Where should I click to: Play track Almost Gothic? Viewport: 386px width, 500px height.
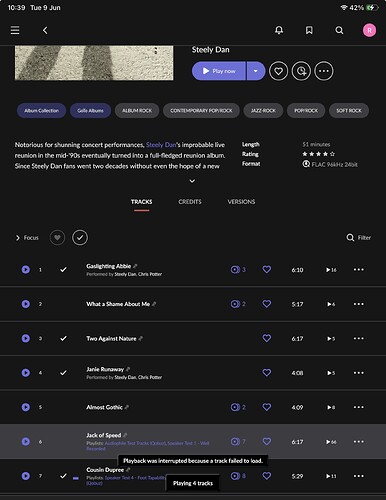point(26,407)
